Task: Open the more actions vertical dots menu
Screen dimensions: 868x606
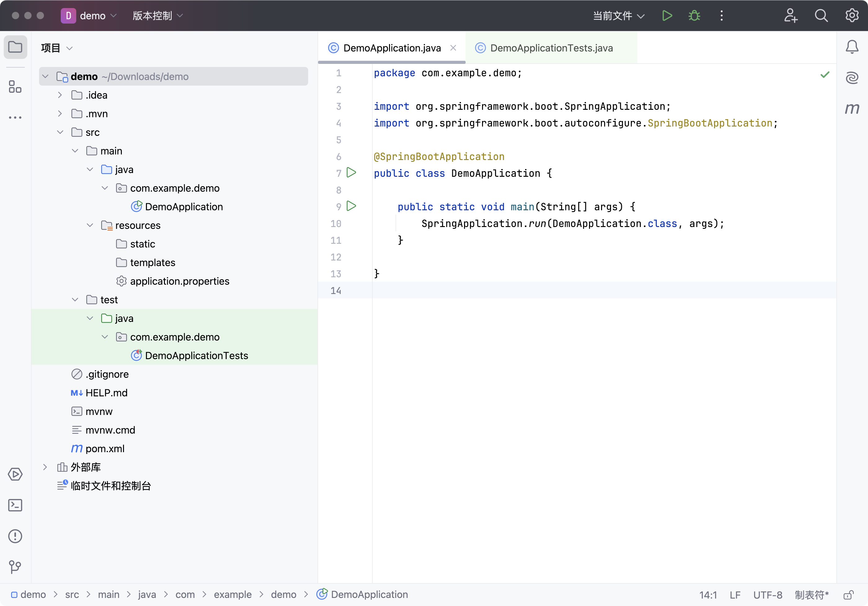Action: [721, 16]
